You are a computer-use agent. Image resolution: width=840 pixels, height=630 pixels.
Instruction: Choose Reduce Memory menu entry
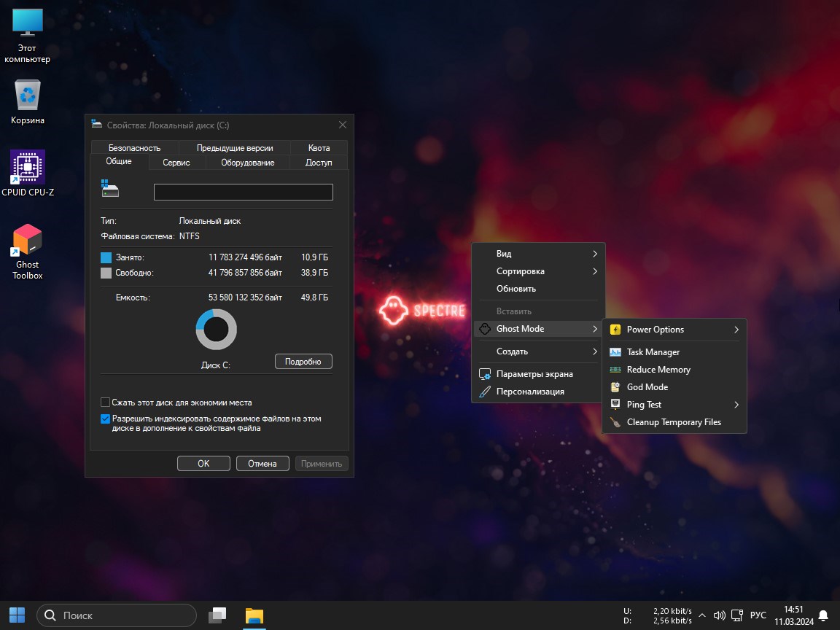(x=674, y=370)
